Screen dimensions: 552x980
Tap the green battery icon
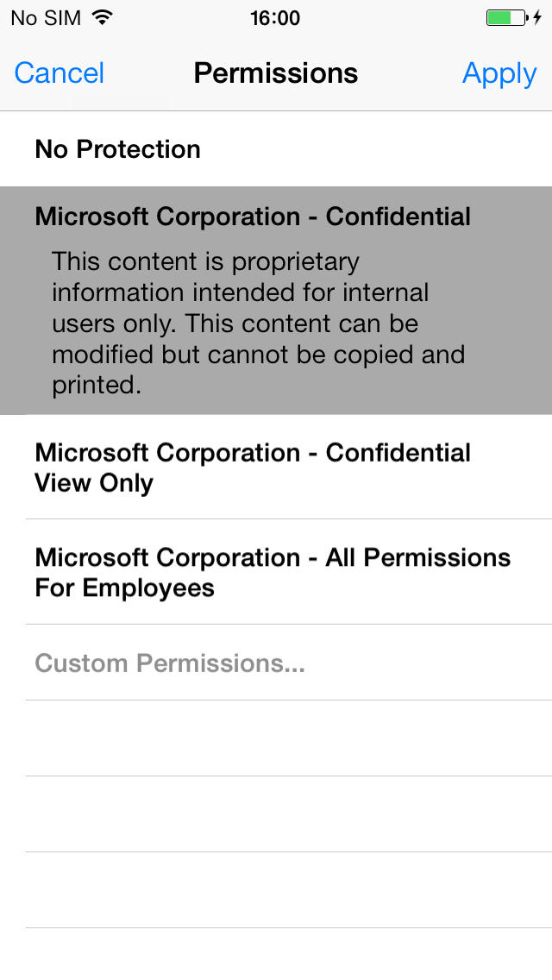[x=503, y=18]
